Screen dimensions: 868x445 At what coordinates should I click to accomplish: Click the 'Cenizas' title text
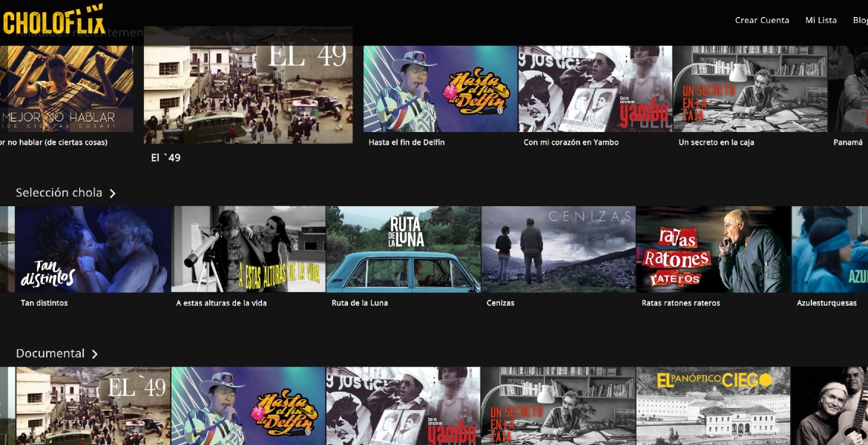point(501,303)
